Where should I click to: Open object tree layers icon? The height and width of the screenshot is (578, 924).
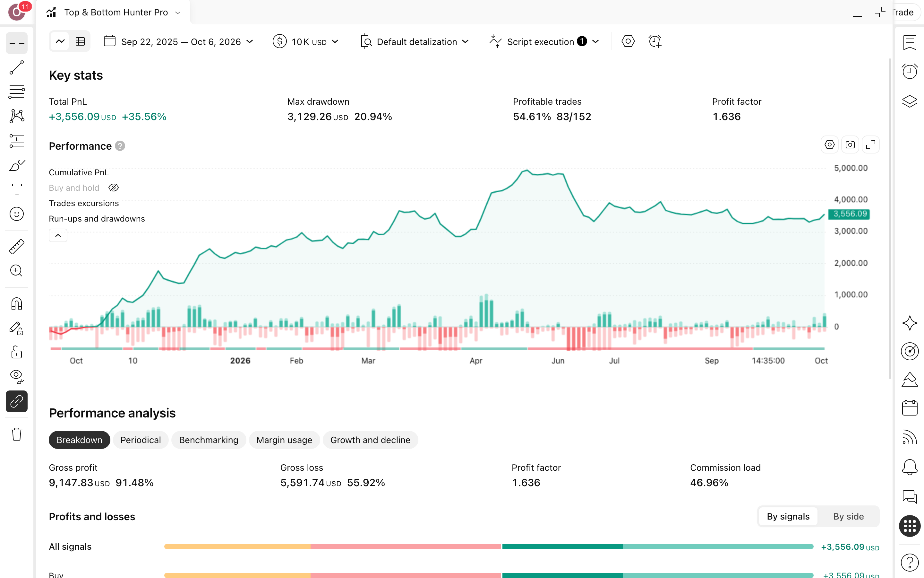coord(910,101)
